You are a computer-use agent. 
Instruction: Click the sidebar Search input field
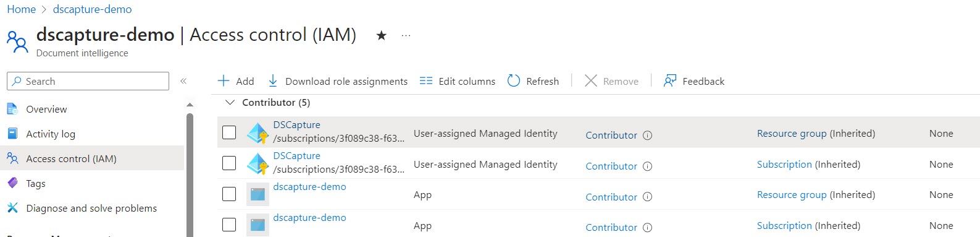coord(88,81)
